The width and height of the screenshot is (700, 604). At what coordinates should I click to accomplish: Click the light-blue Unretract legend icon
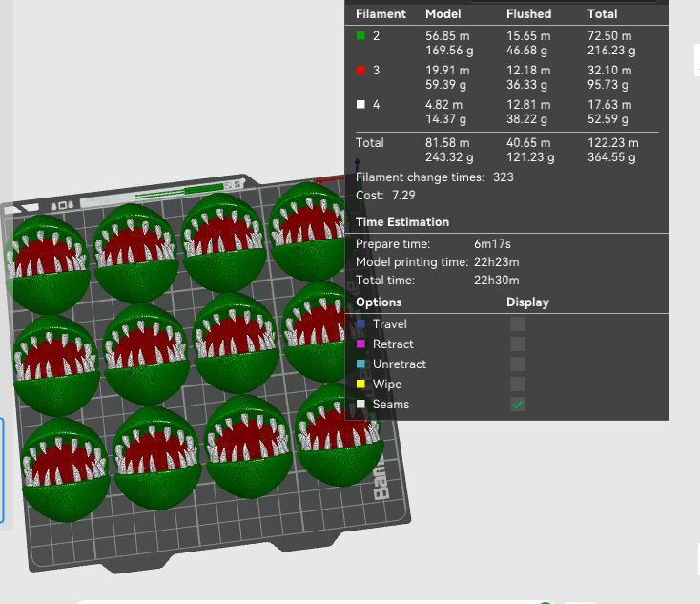[360, 364]
